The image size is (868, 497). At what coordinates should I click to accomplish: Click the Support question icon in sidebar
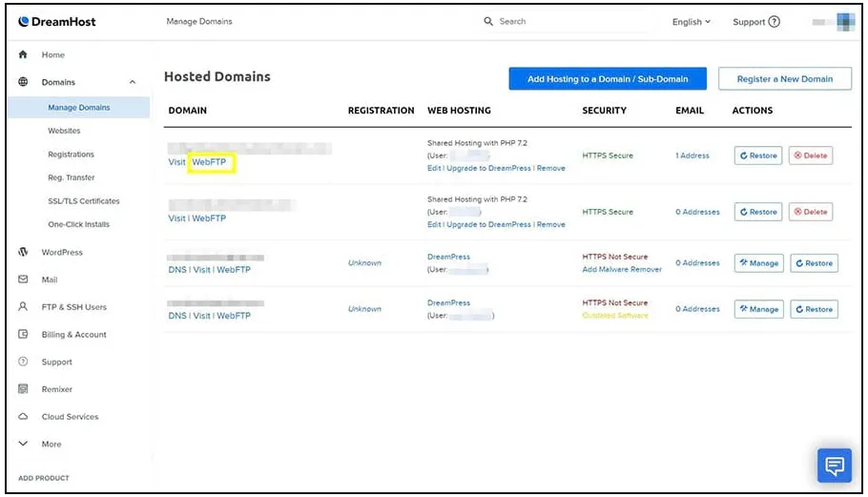(x=23, y=362)
